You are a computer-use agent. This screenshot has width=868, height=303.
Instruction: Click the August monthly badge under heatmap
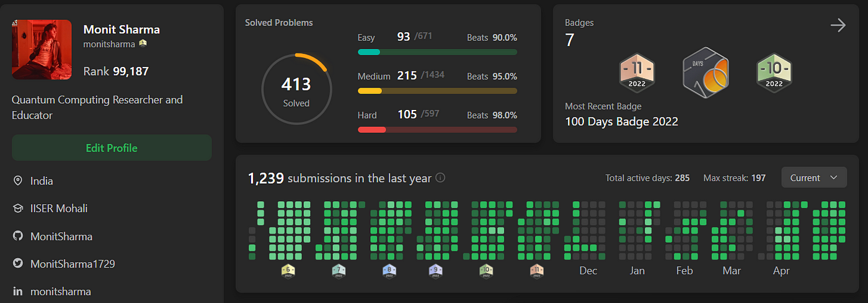click(389, 271)
